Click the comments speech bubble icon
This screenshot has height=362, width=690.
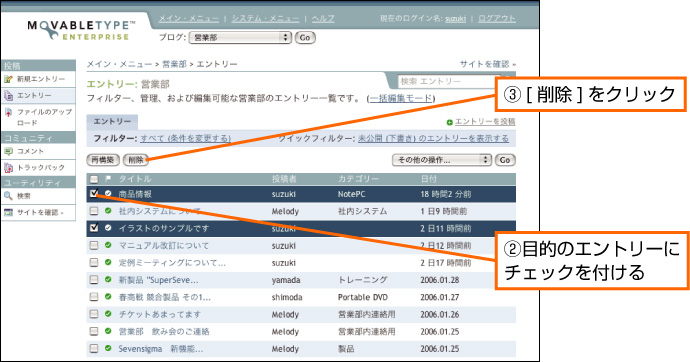(x=8, y=151)
